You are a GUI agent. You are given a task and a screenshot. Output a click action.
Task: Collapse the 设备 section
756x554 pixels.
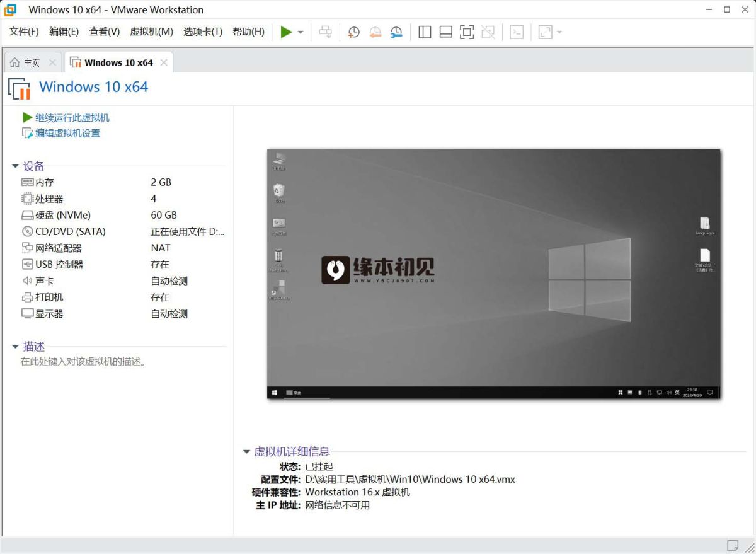tap(15, 166)
